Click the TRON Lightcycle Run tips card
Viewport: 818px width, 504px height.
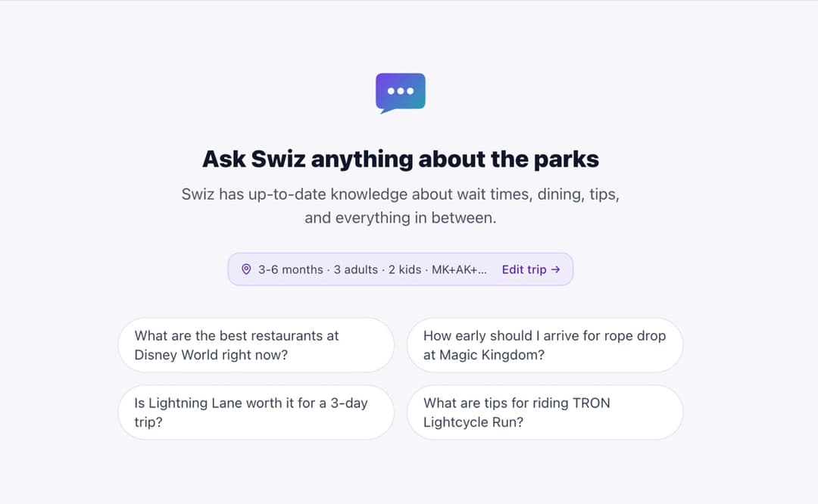pos(545,412)
